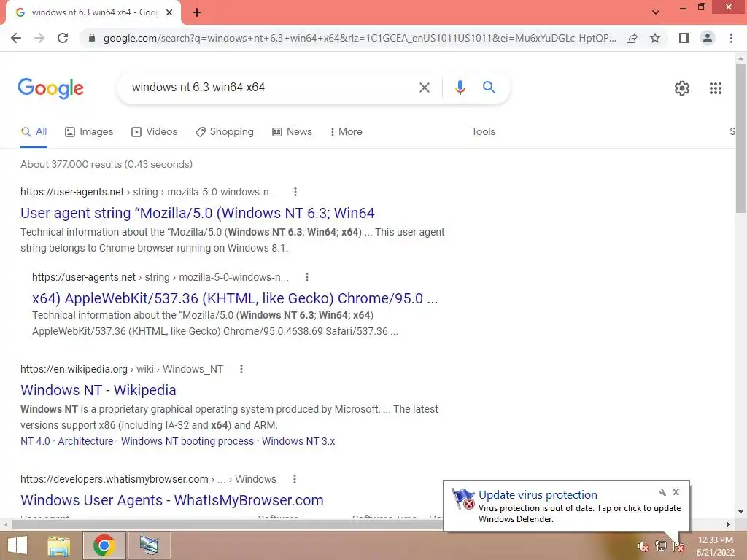Image resolution: width=747 pixels, height=560 pixels.
Task: Click the About 377,000 results text
Action: pyautogui.click(x=107, y=164)
